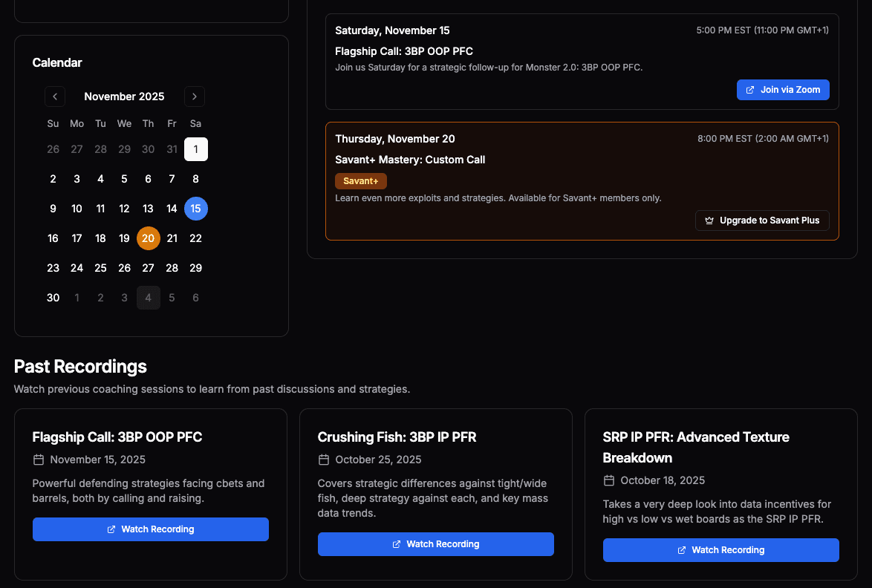Click the calendar icon beside October 25, 2025
This screenshot has height=588, width=872.
[x=323, y=460]
